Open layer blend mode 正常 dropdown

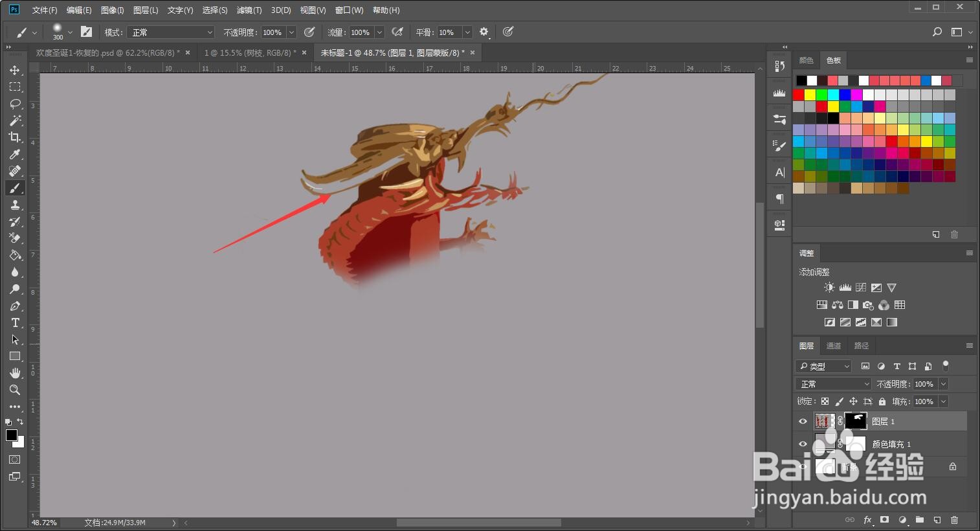[x=834, y=384]
